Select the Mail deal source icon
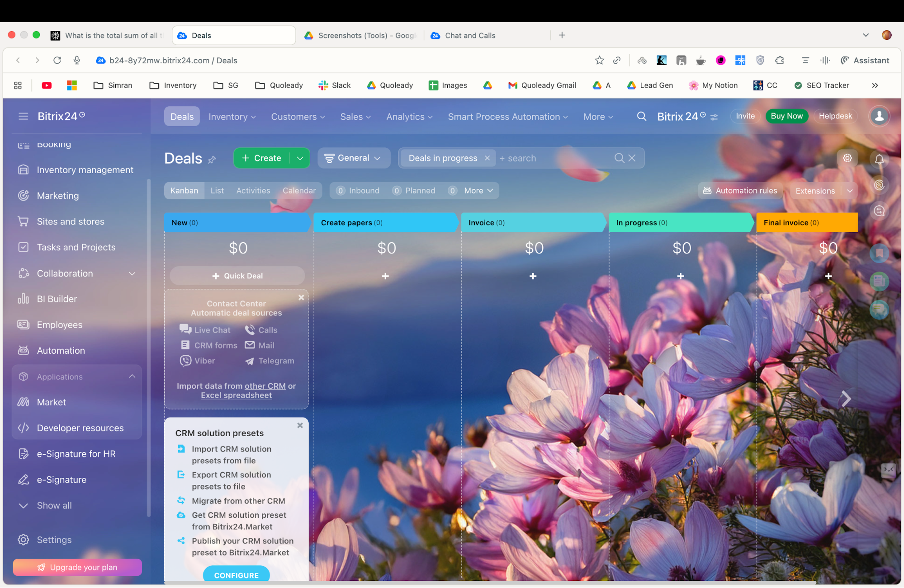 click(x=250, y=345)
